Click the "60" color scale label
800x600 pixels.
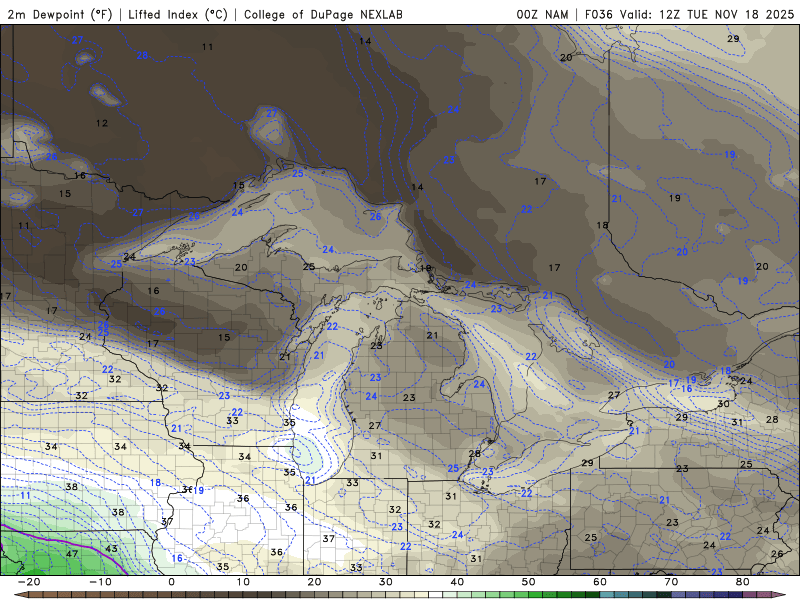coord(600,582)
